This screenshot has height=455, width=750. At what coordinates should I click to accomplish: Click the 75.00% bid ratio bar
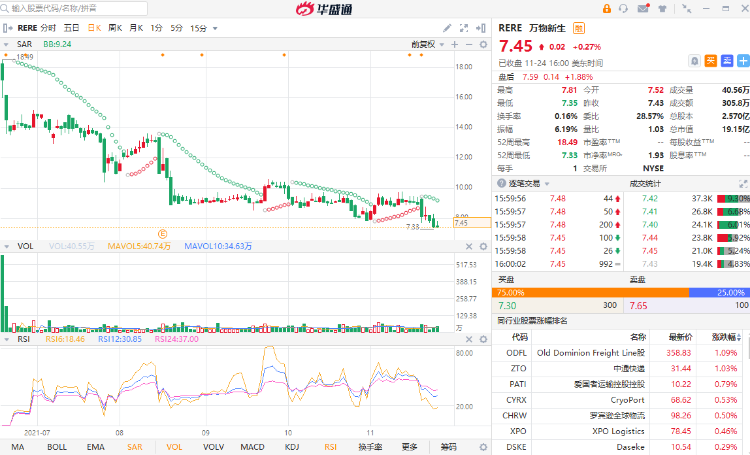click(590, 292)
